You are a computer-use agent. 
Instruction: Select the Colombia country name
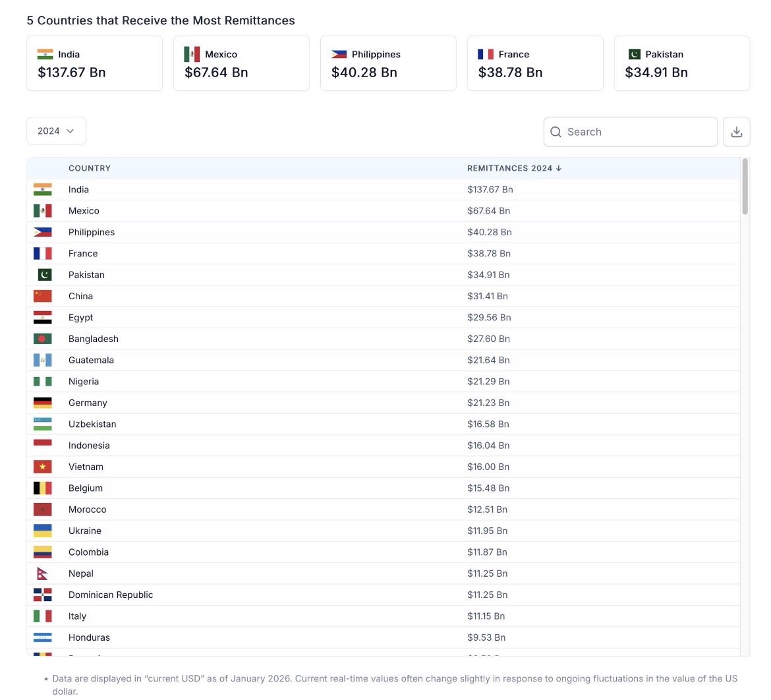pos(88,552)
